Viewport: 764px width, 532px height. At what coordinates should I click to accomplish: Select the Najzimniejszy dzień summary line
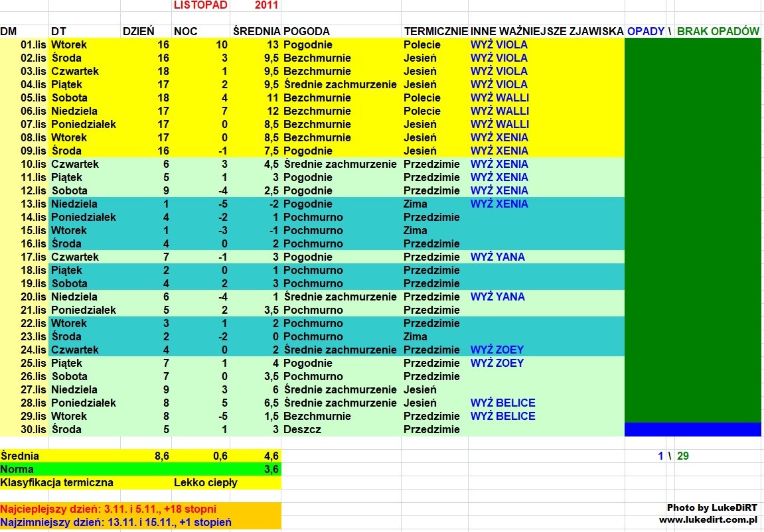tap(116, 523)
